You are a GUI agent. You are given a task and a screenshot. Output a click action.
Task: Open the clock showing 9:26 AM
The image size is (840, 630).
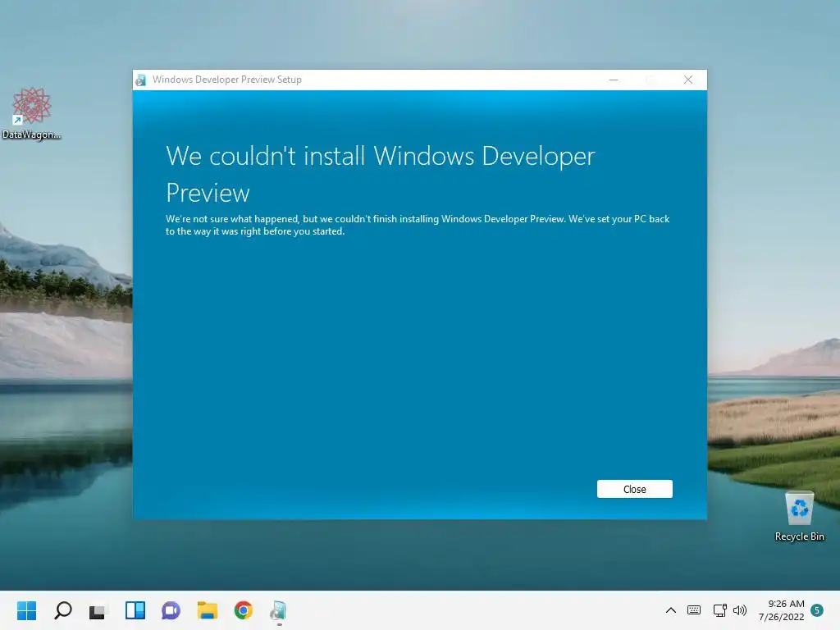[x=786, y=604]
